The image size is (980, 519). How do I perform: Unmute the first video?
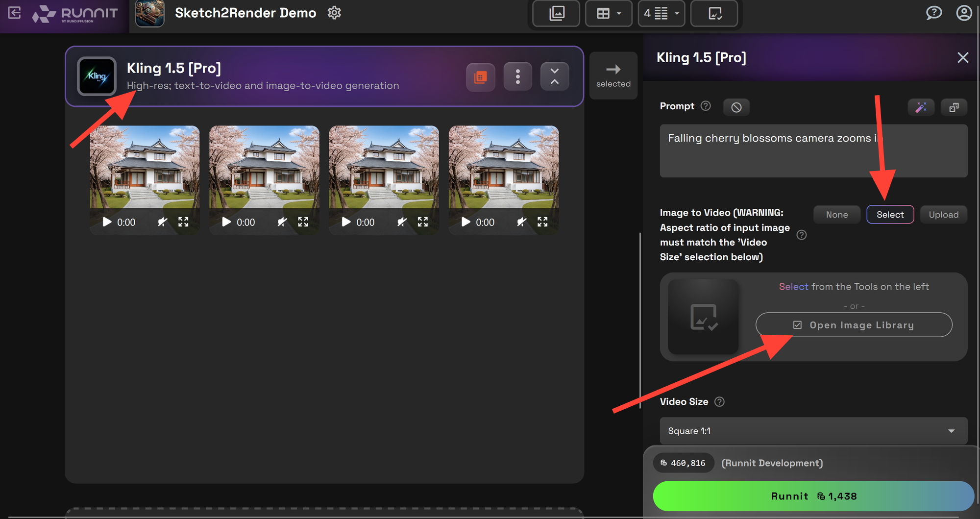click(x=162, y=222)
